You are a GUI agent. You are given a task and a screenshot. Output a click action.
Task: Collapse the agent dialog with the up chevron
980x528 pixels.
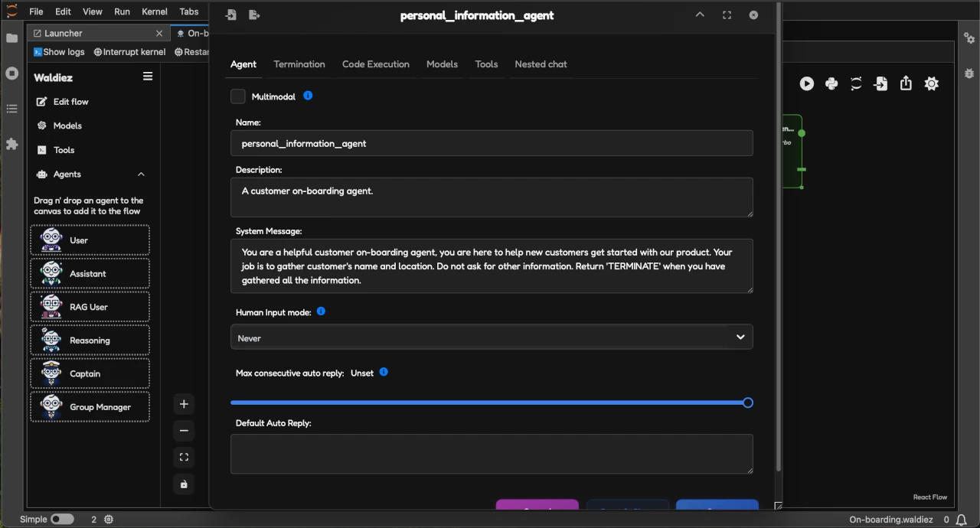click(x=700, y=15)
